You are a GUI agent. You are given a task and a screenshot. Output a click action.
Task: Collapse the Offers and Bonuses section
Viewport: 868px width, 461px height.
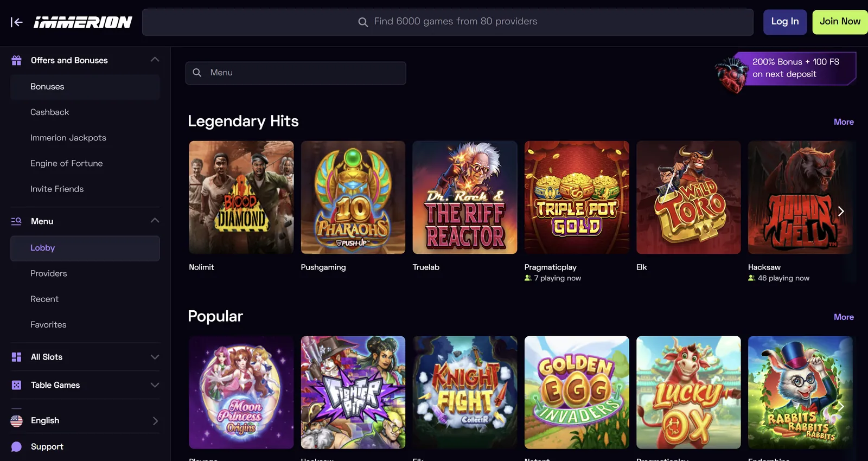(155, 60)
